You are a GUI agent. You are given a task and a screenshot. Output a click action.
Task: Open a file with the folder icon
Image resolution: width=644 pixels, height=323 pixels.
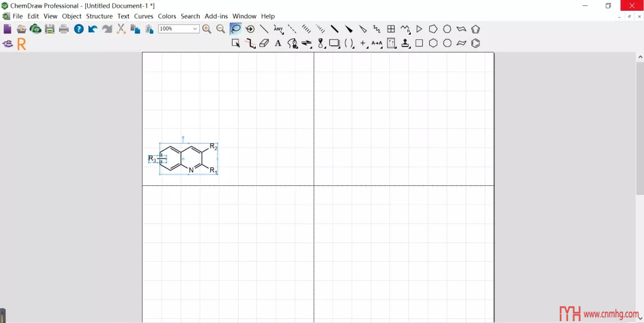(21, 29)
